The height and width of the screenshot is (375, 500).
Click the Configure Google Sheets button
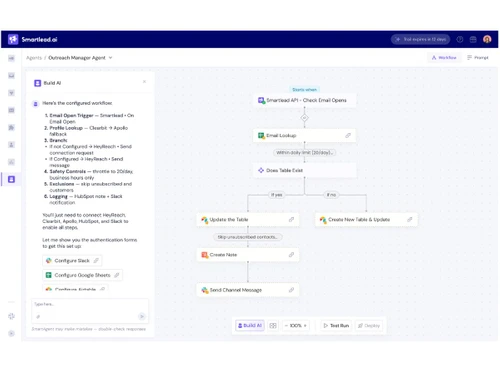click(82, 275)
